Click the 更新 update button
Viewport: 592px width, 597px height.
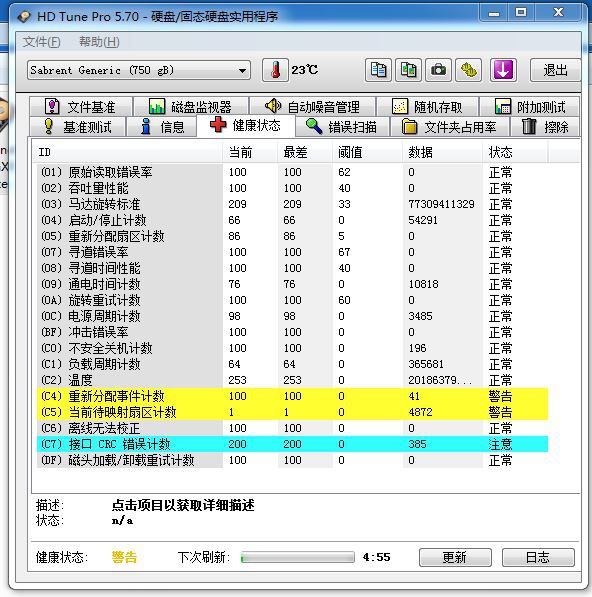pyautogui.click(x=455, y=557)
